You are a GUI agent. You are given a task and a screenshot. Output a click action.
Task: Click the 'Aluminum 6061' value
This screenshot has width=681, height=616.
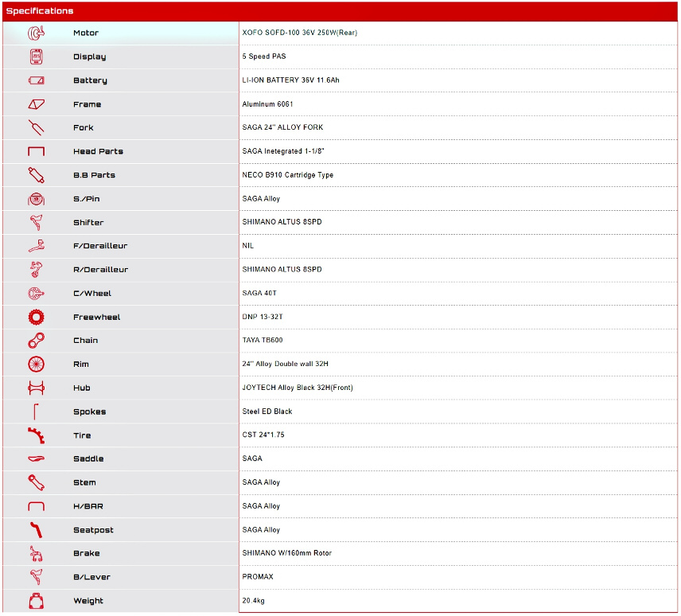[x=267, y=104]
